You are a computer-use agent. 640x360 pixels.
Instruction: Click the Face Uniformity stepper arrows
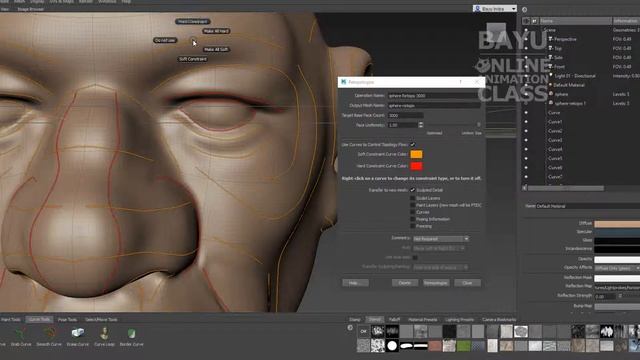coord(421,125)
